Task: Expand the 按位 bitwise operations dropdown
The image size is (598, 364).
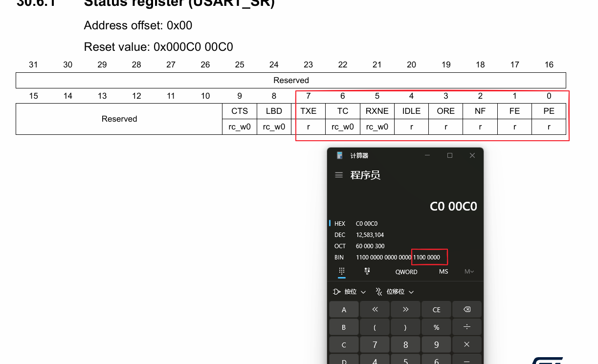Action: [350, 292]
